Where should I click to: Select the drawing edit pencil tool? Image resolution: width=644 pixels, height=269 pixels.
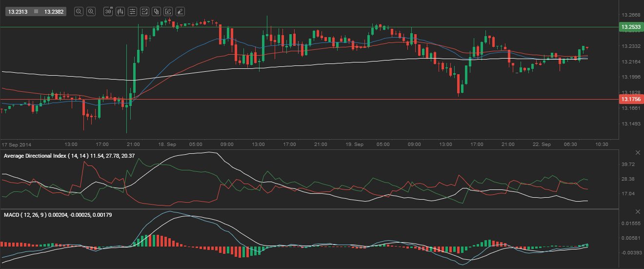[168, 11]
